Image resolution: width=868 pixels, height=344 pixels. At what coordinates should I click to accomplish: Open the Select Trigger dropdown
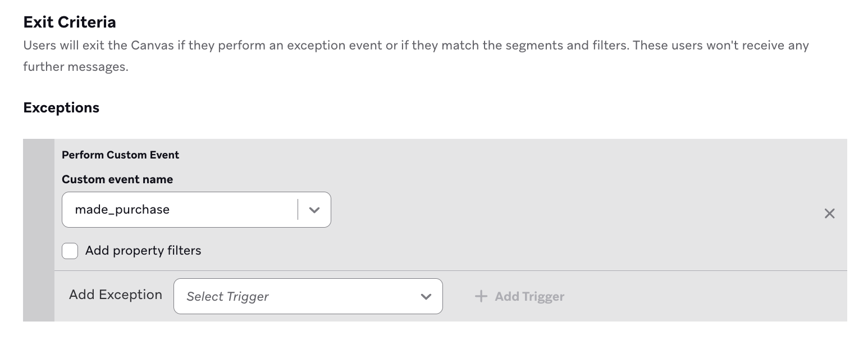point(308,296)
